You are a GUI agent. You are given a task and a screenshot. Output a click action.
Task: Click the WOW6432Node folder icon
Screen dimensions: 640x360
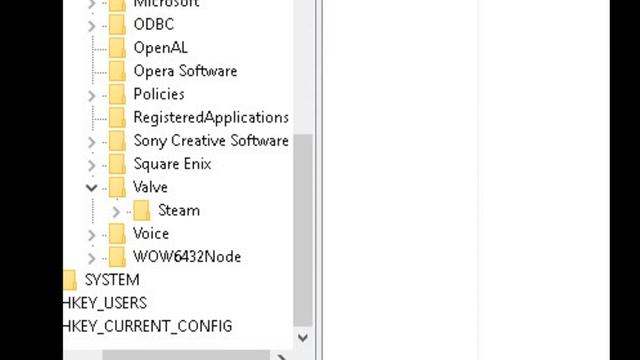117,257
